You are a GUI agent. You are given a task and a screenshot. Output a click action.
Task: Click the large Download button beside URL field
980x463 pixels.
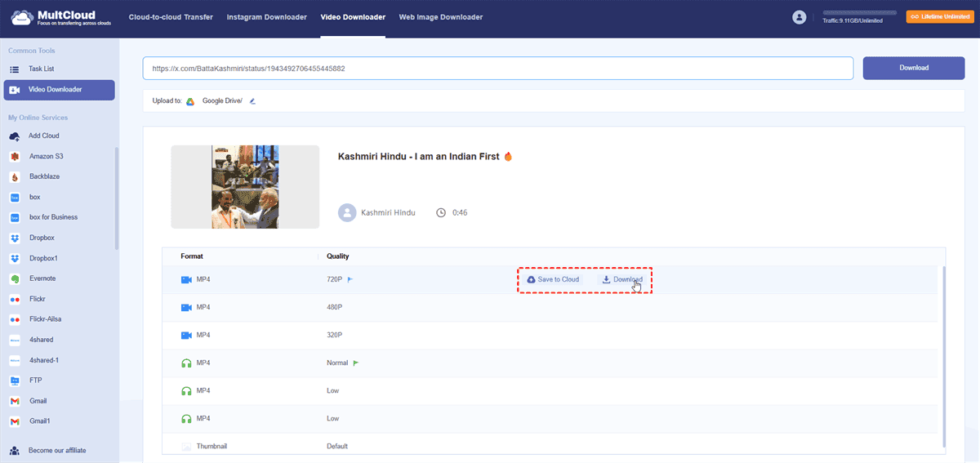tap(913, 68)
